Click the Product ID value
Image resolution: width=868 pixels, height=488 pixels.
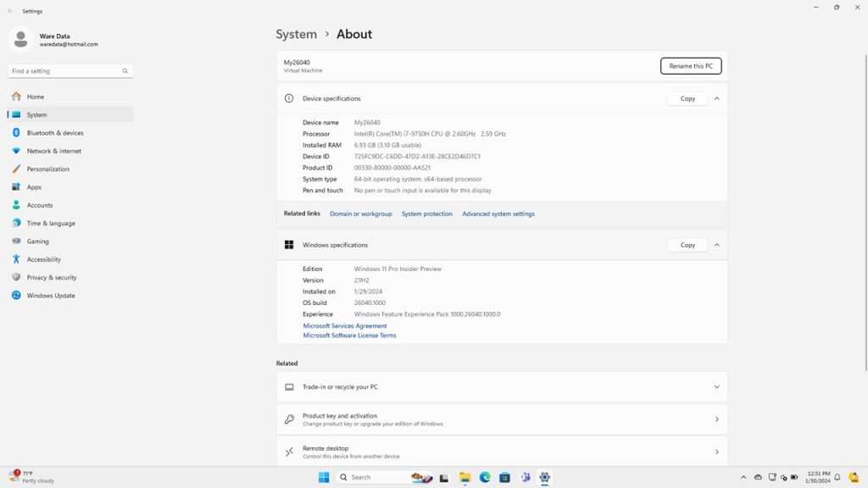tap(392, 168)
